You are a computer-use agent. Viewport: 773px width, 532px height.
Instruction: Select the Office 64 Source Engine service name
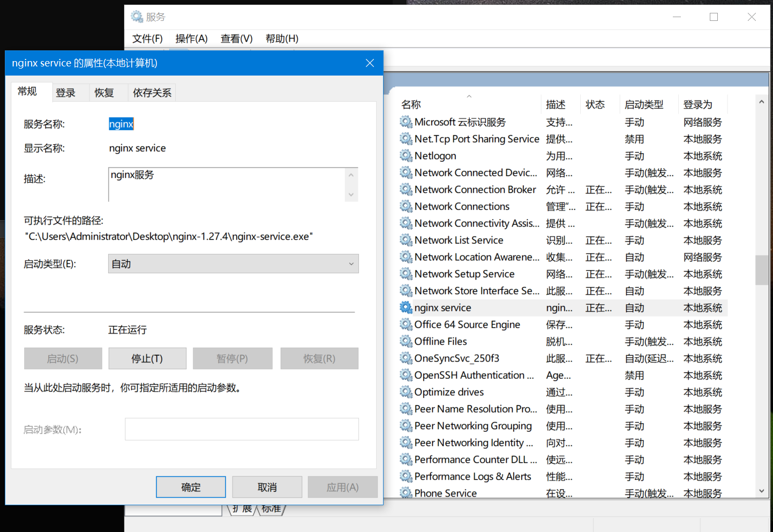click(x=467, y=325)
